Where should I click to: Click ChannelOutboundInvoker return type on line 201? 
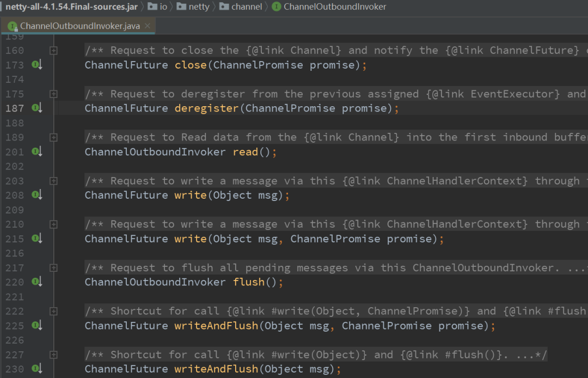(155, 152)
